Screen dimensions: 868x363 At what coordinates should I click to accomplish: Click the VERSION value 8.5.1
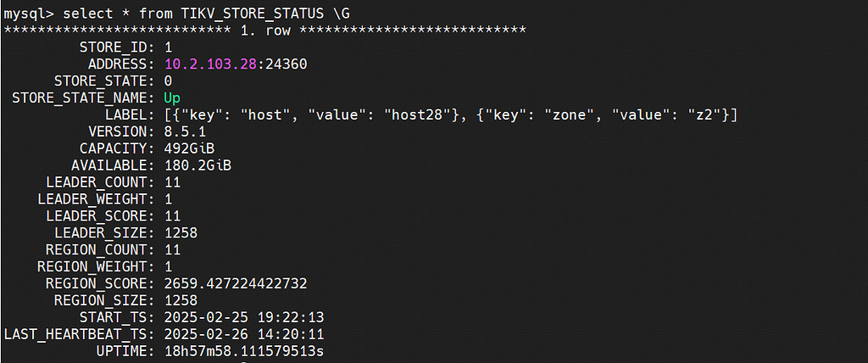click(184, 131)
